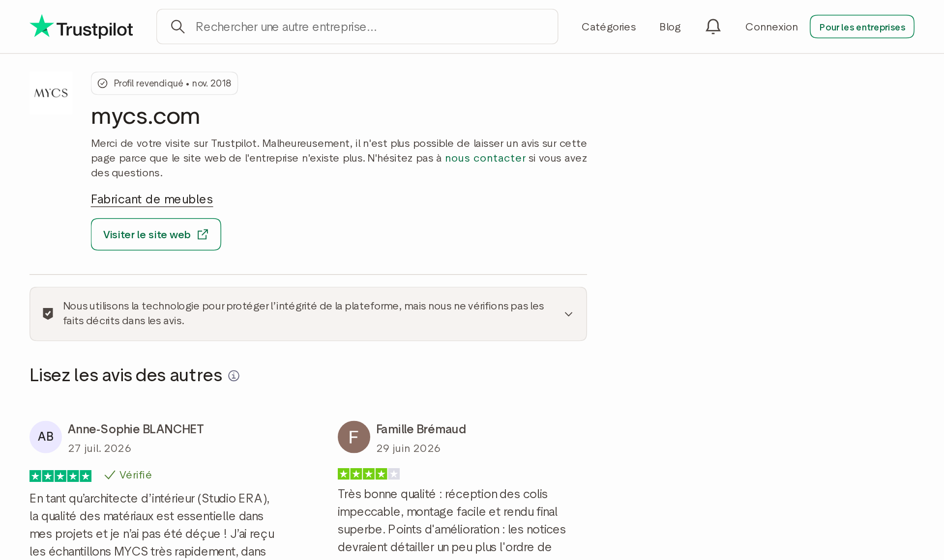Click Profil revendiqué nov. 2018 badge
This screenshot has height=560, width=944.
[164, 84]
